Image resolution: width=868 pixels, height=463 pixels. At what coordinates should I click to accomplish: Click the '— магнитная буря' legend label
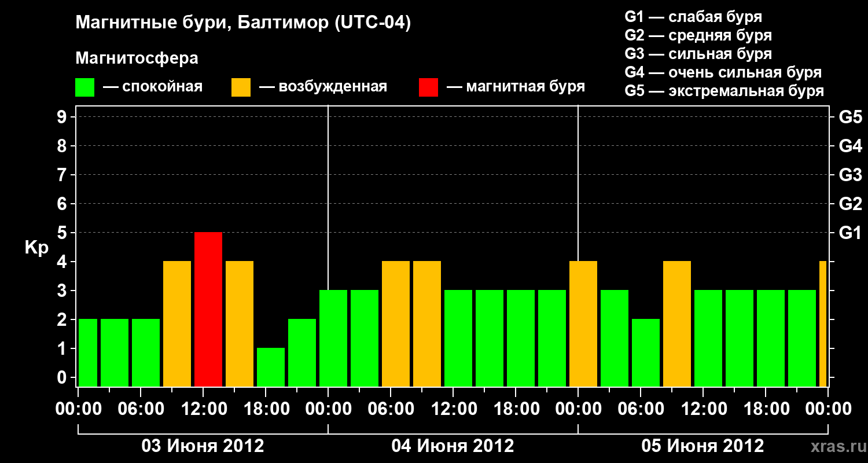click(516, 87)
